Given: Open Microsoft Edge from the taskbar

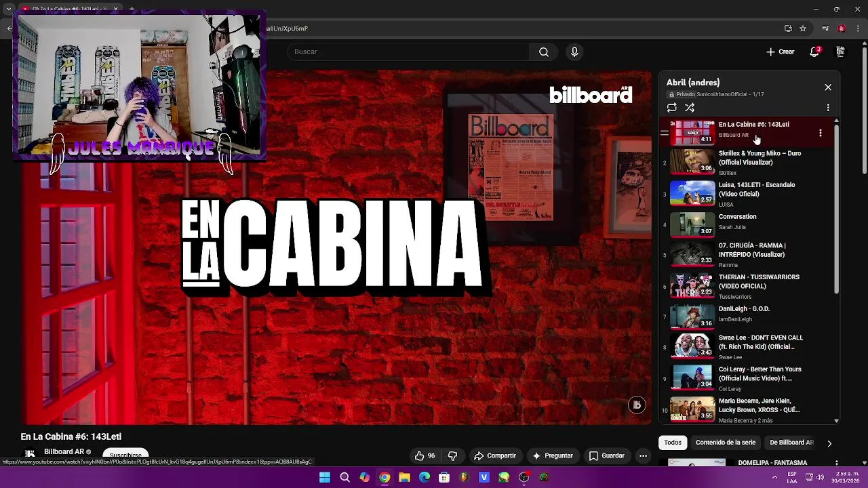Looking at the screenshot, I should pos(425,477).
